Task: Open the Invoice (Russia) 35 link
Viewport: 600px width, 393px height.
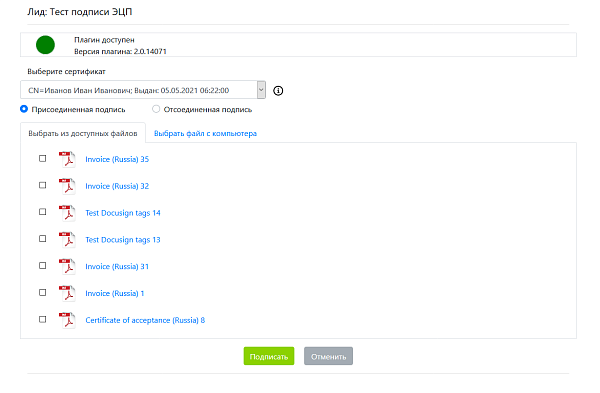Action: (x=117, y=159)
